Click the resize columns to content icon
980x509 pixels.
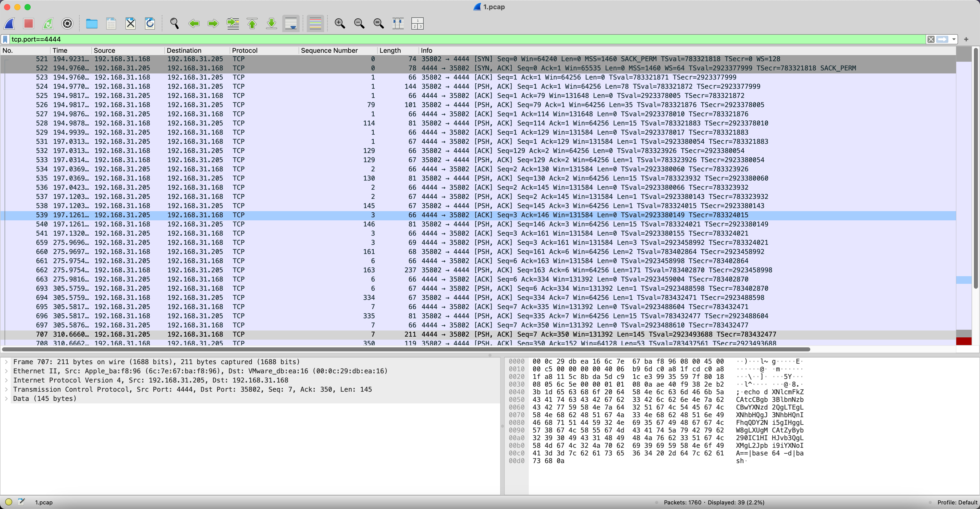point(398,23)
